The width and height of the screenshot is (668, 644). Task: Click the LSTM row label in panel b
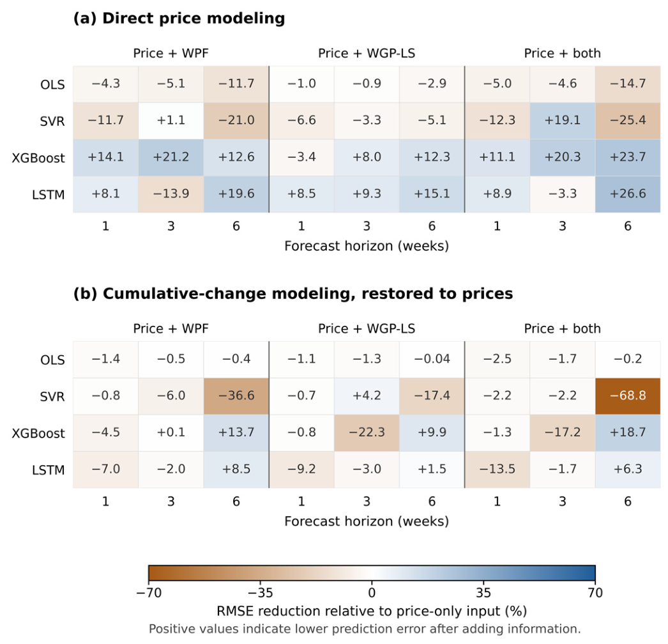coord(48,470)
